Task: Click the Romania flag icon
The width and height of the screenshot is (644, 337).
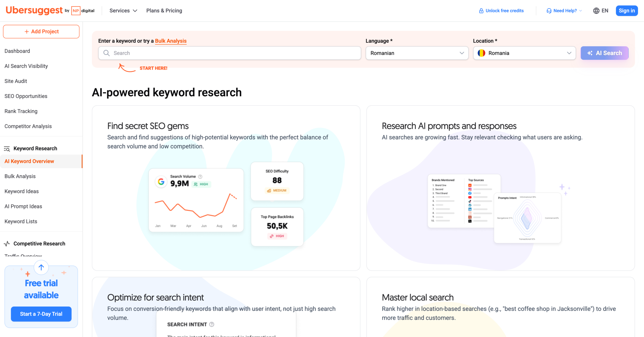Action: 481,53
